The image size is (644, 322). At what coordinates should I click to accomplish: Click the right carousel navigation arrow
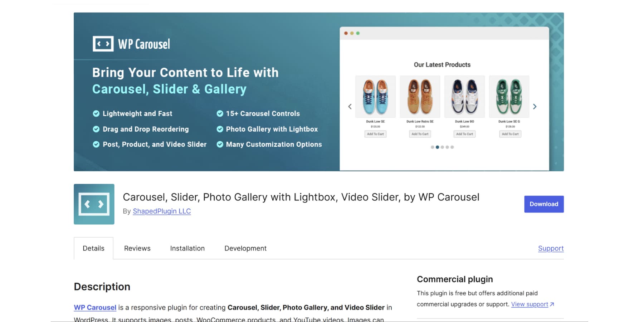click(535, 106)
